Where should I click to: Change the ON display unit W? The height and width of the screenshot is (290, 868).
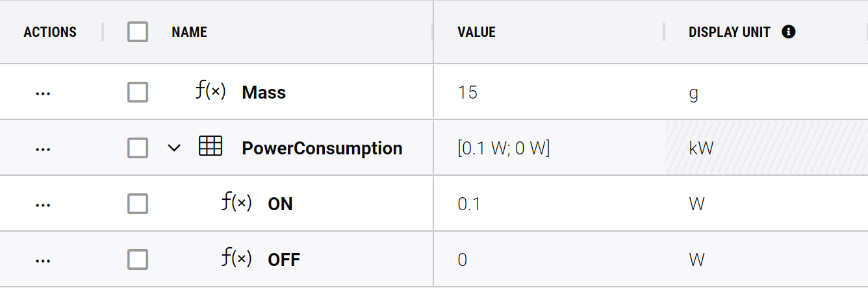766,204
